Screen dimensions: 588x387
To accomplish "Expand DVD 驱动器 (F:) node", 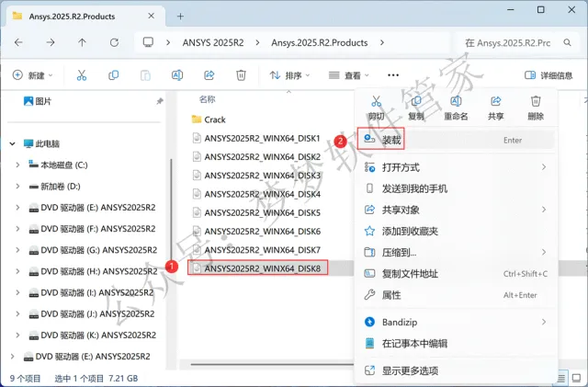I will 17,229.
